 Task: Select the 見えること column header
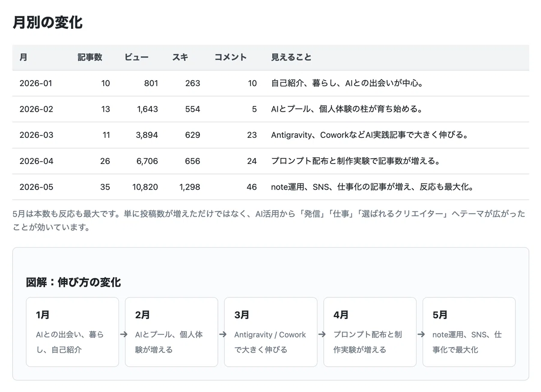pos(291,57)
